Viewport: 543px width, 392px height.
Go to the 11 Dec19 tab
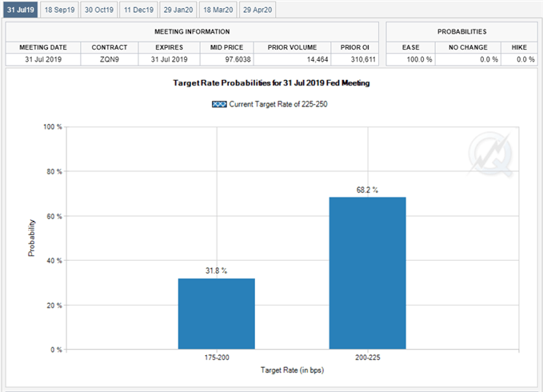(x=138, y=10)
